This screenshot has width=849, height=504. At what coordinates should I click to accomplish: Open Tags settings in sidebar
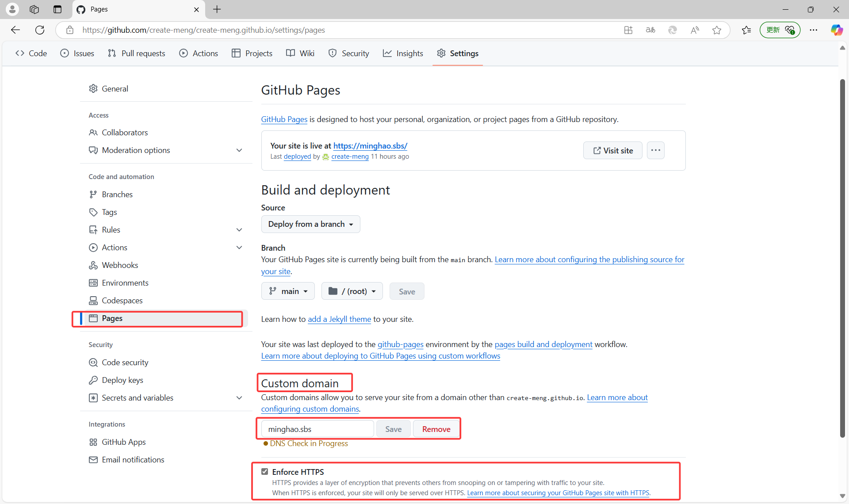coord(109,212)
